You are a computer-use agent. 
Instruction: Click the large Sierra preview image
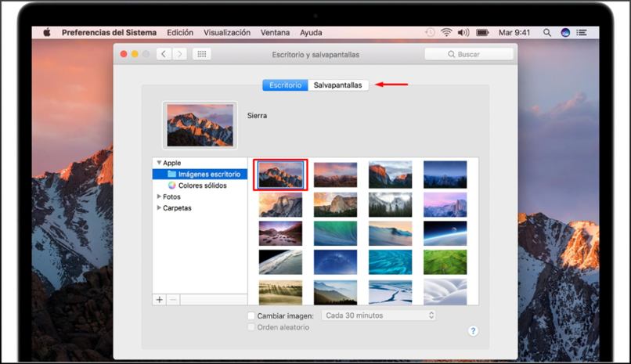point(200,125)
